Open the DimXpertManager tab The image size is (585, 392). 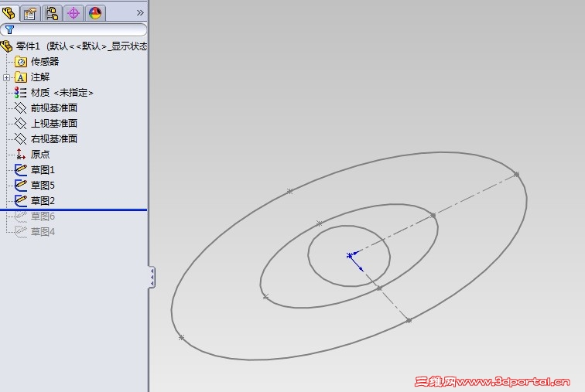tap(74, 13)
